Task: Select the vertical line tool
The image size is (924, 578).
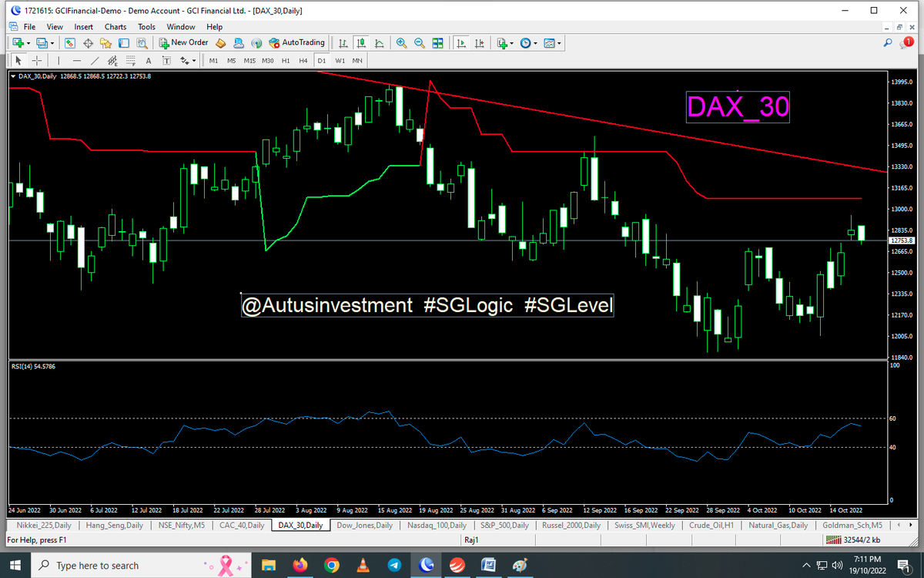Action: 59,60
